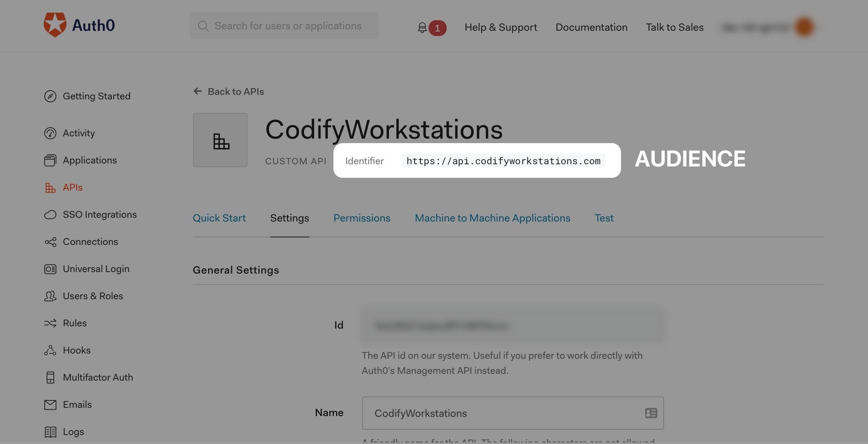Open the Connections section icon
The height and width of the screenshot is (444, 868).
50,242
